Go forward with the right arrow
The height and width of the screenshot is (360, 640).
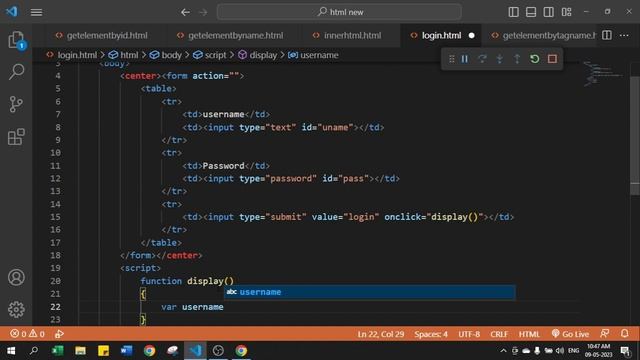tap(203, 12)
